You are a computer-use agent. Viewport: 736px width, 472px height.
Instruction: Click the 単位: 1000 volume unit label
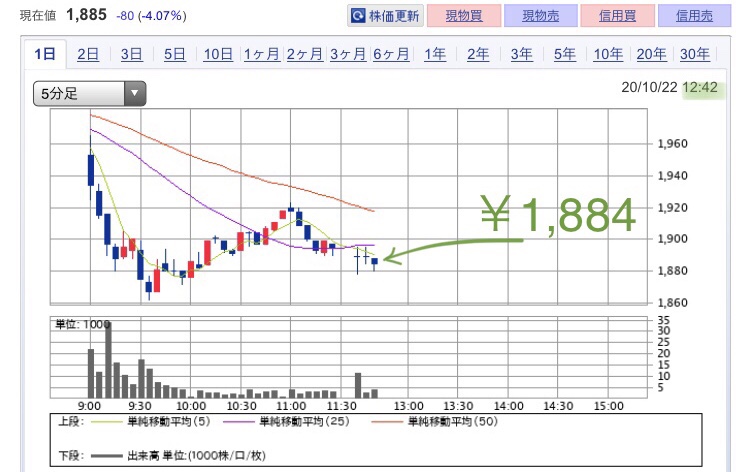coord(83,324)
